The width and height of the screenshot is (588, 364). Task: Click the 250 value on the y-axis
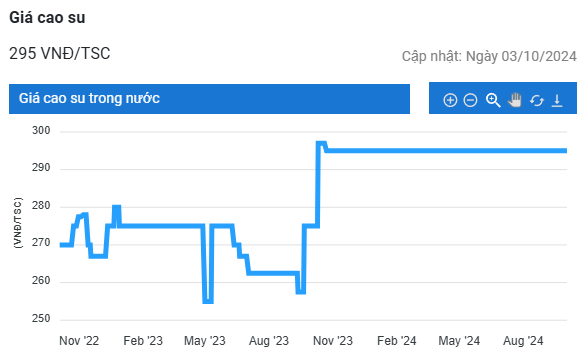coord(41,318)
